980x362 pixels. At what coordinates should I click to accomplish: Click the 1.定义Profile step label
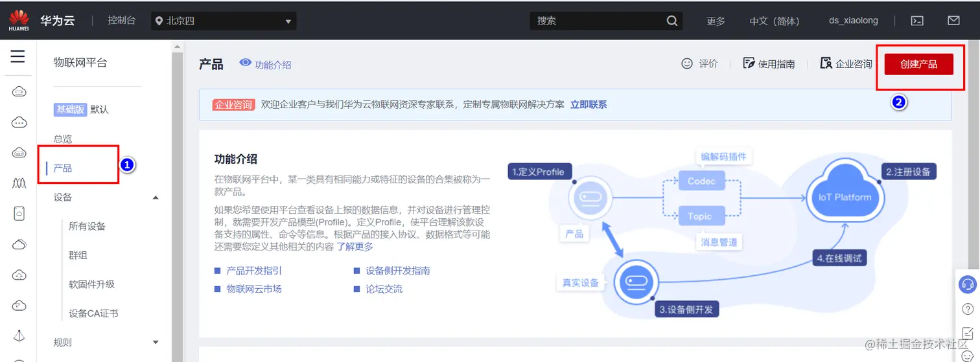coord(538,172)
